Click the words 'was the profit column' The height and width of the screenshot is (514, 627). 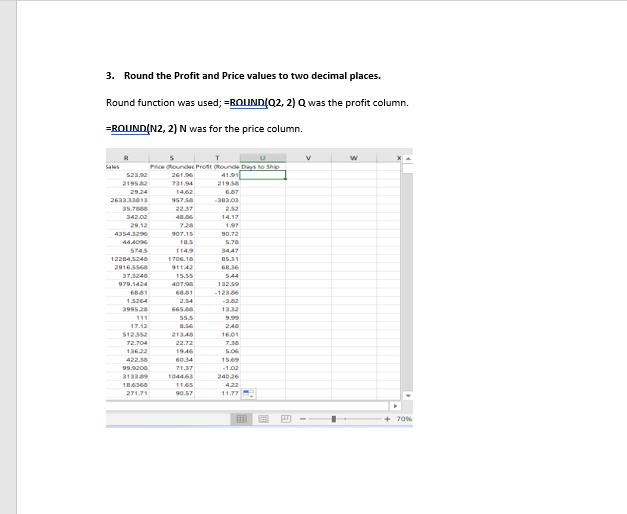click(x=358, y=103)
